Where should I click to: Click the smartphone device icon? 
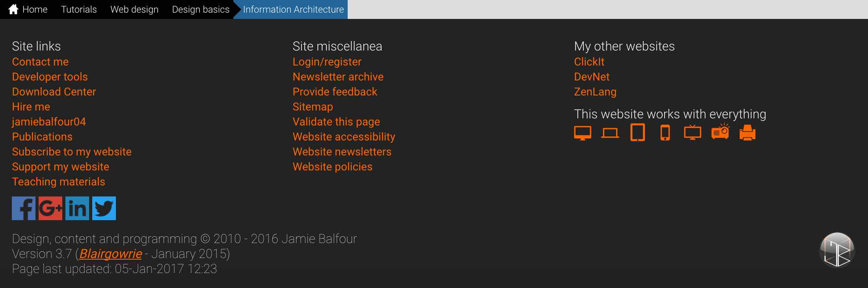click(x=665, y=133)
